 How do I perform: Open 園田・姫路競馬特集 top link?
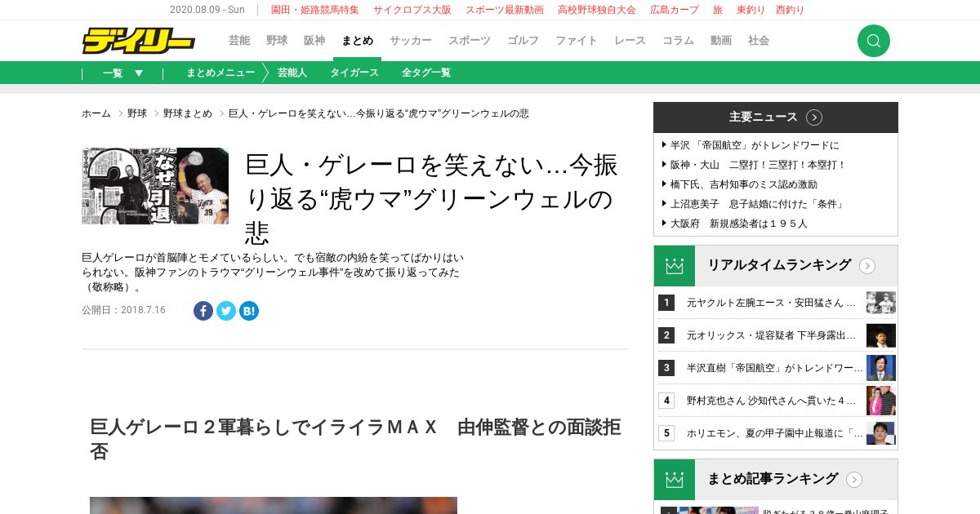tap(315, 10)
